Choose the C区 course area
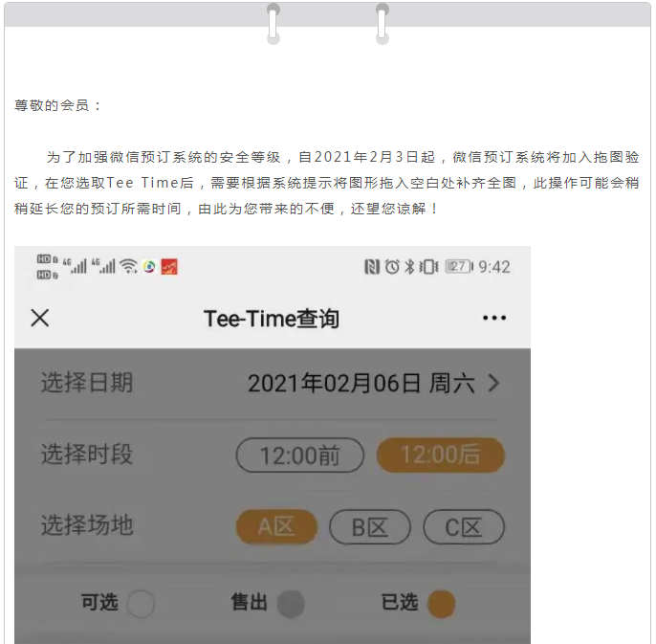The image size is (656, 644). point(464,526)
